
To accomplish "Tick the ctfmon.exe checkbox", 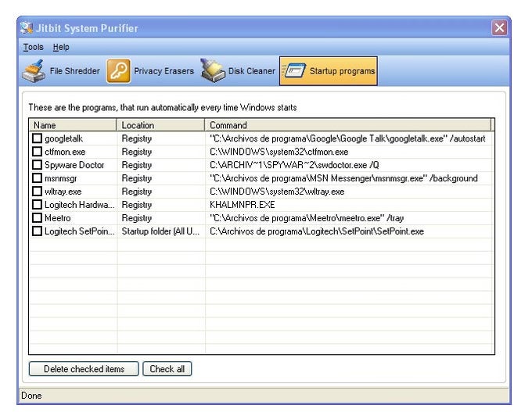I will click(x=37, y=152).
